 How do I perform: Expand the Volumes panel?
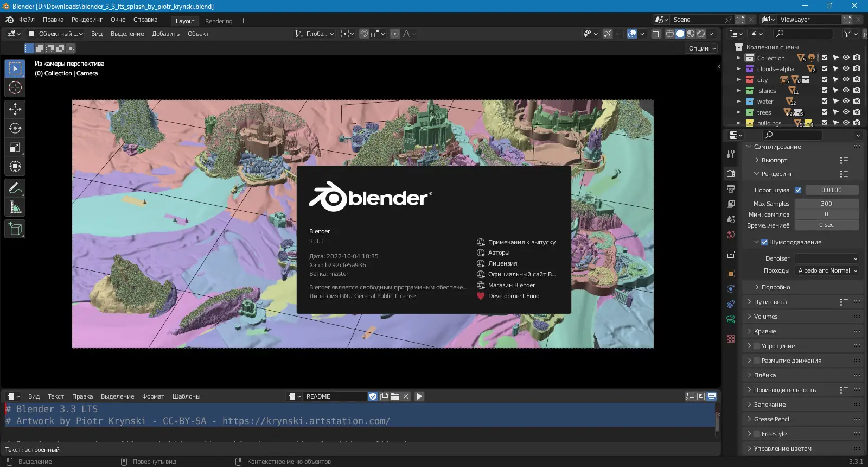click(x=765, y=317)
